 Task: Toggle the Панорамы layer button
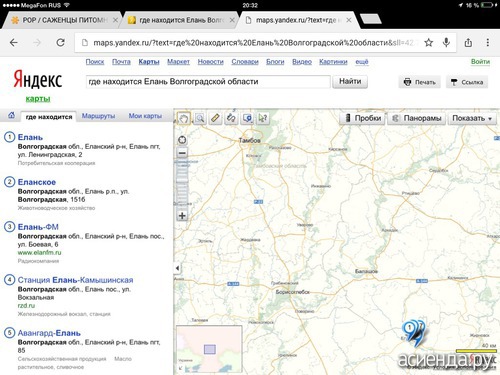[x=416, y=118]
